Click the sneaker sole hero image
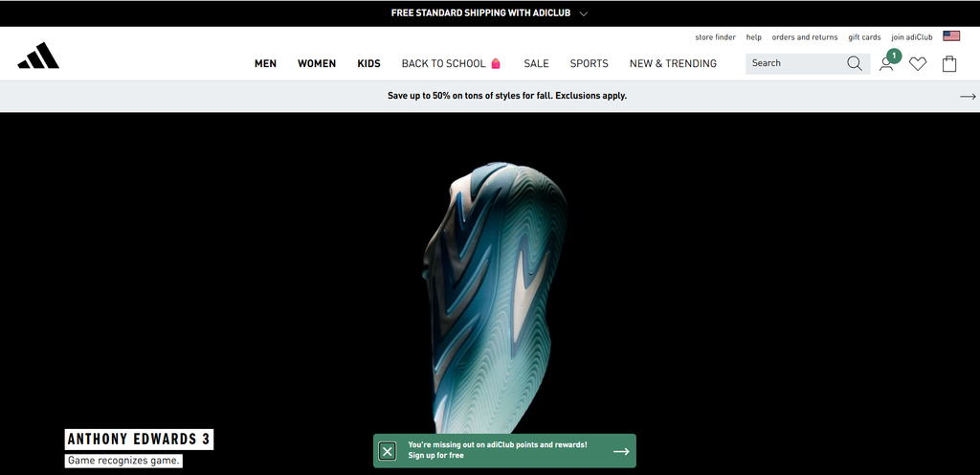 (x=495, y=298)
